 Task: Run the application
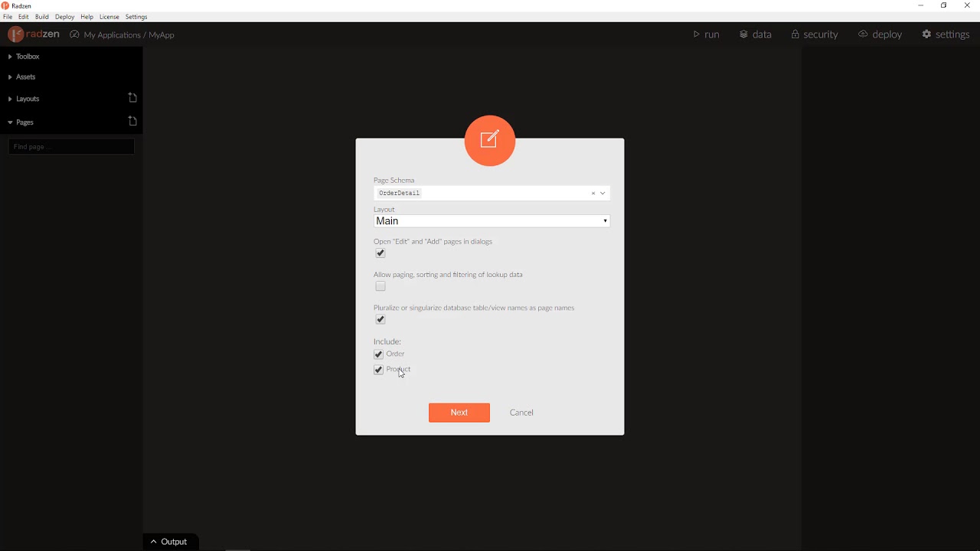tap(706, 34)
